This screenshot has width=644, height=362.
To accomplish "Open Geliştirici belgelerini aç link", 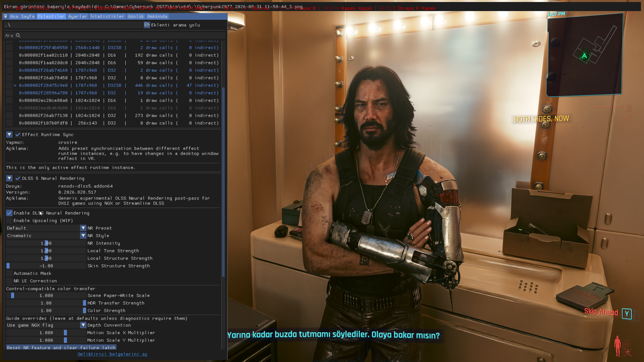I will (112, 354).
